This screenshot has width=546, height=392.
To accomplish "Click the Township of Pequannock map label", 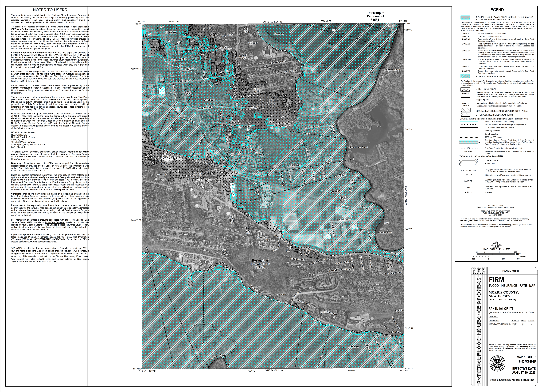I will (376, 16).
